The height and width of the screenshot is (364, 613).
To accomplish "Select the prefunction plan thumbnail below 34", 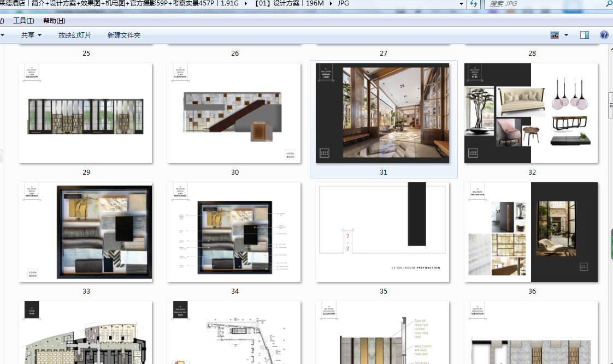I will pos(234,332).
